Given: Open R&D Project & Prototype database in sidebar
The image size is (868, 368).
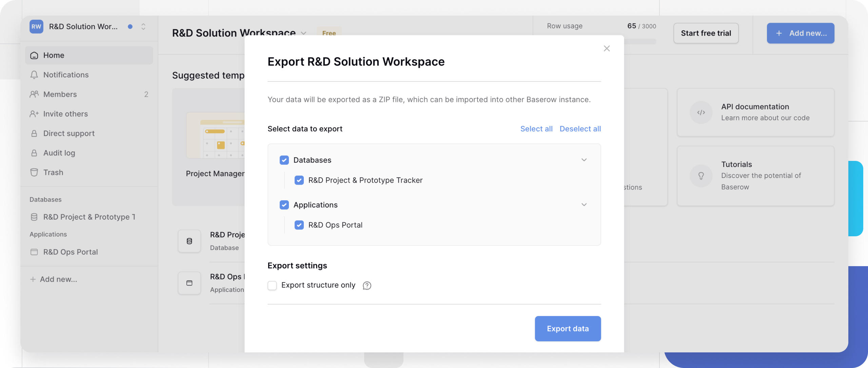Looking at the screenshot, I should click(x=89, y=217).
